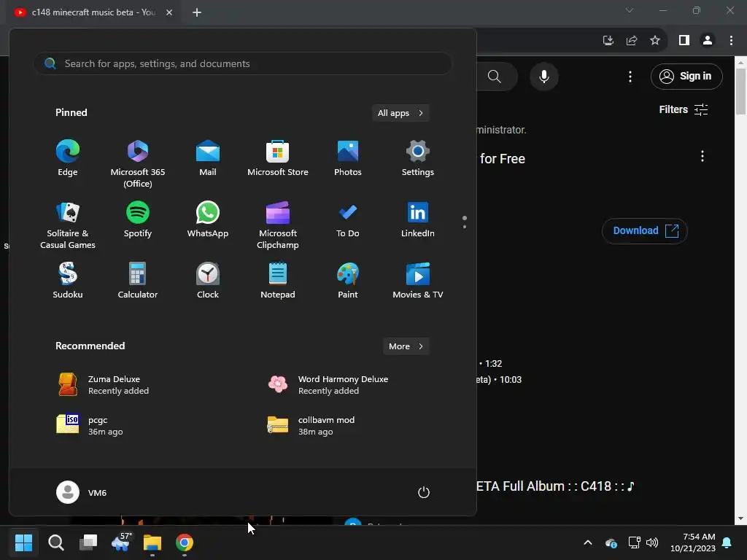
Task: Bookmark this page with the star
Action: [655, 41]
